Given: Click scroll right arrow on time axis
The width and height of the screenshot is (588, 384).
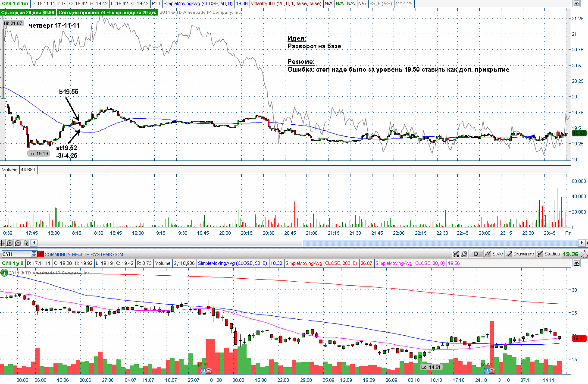Looking at the screenshot, I should tap(582, 243).
